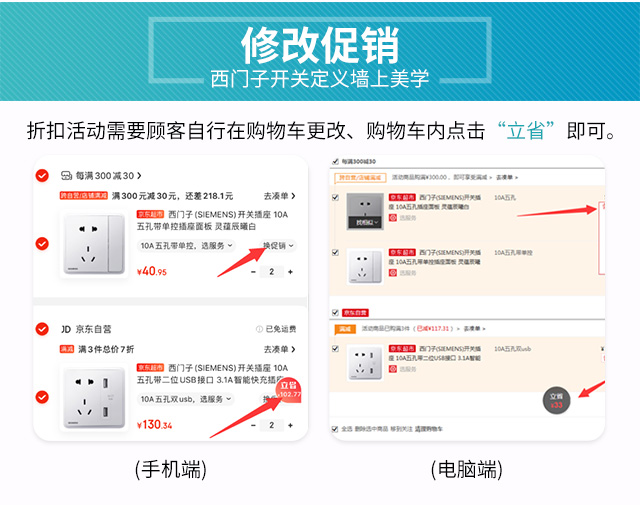The image size is (640, 505).
Task: Click the JD logo next to 京东自营
Action: coord(66,329)
